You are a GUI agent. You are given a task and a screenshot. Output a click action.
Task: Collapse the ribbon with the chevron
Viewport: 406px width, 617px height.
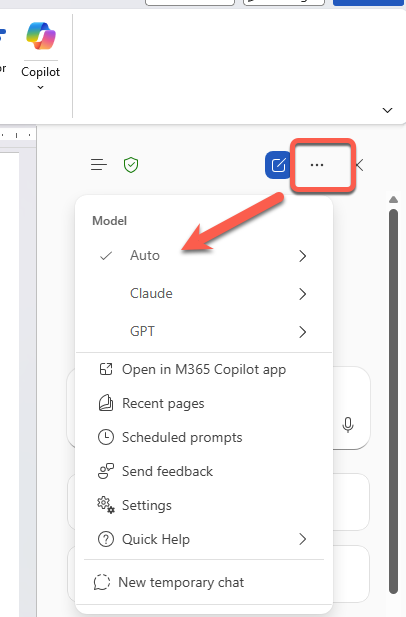click(x=387, y=110)
